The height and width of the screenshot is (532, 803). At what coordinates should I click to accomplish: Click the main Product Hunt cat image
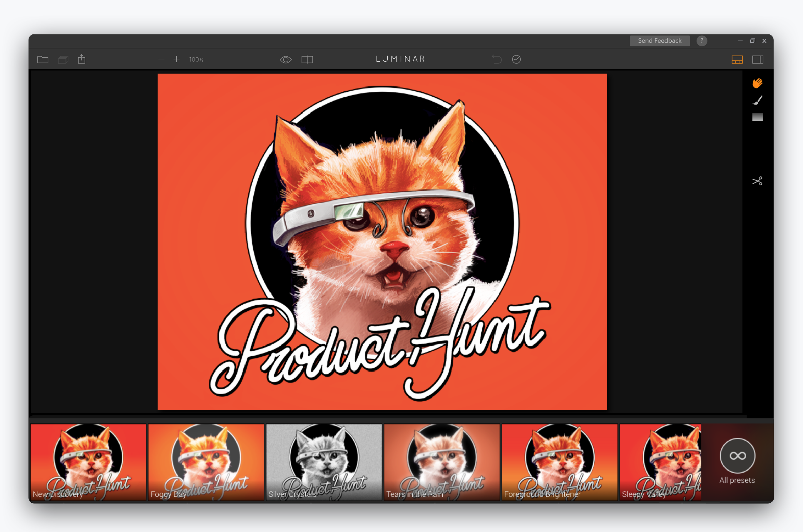382,241
